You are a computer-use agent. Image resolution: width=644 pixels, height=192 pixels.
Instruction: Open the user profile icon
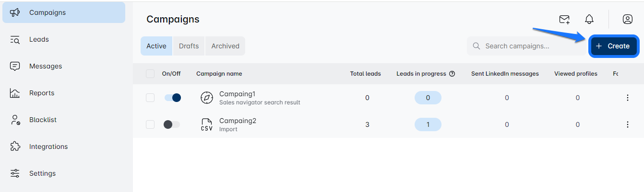[x=627, y=19]
